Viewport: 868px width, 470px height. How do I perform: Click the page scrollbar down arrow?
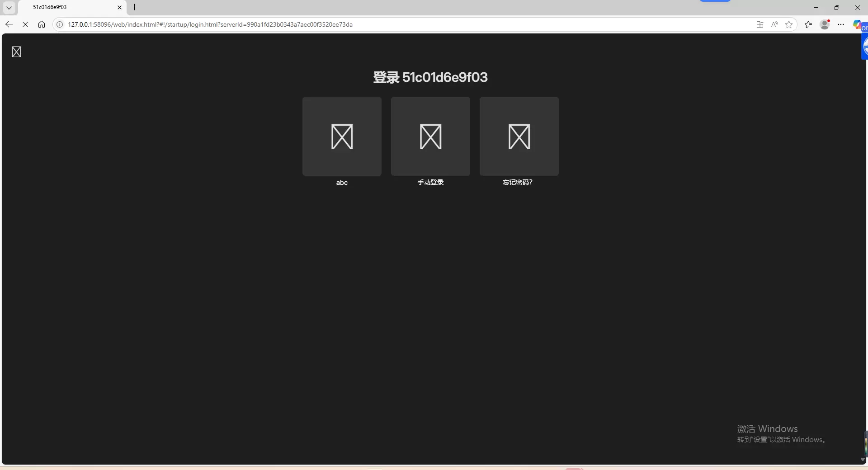(863, 460)
